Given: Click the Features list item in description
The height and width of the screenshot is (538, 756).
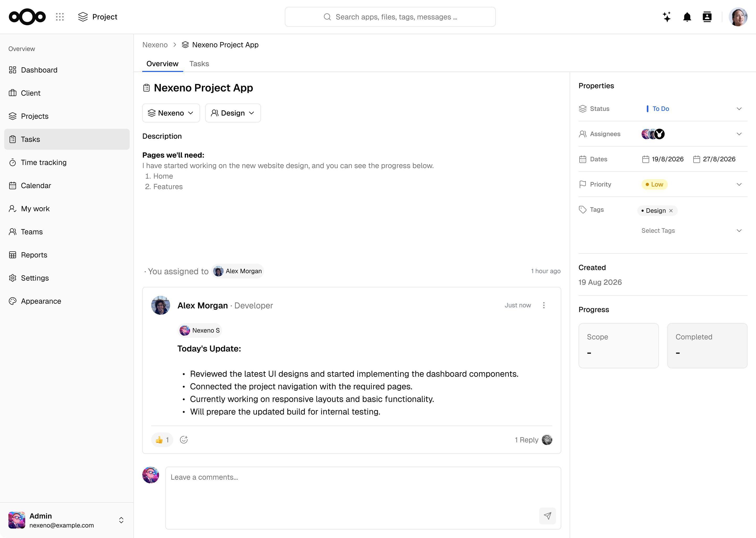Looking at the screenshot, I should point(168,187).
